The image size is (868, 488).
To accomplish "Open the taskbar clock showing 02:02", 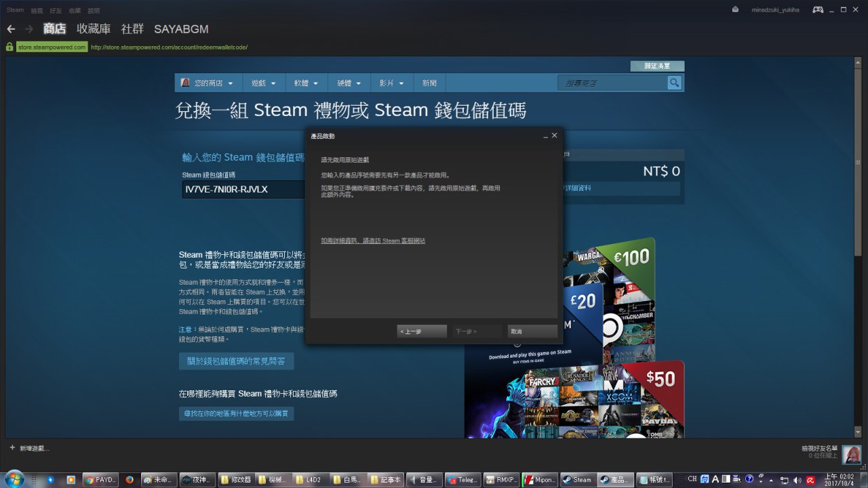I will tap(839, 479).
